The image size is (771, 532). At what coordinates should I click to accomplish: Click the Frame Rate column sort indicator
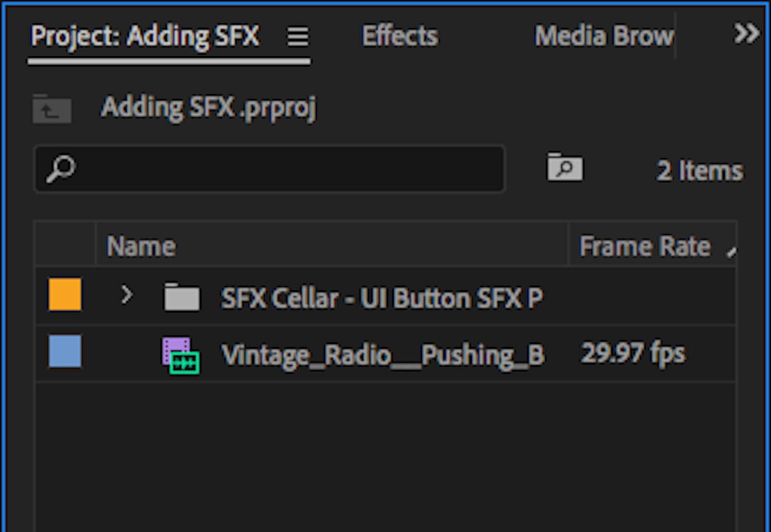coord(731,252)
